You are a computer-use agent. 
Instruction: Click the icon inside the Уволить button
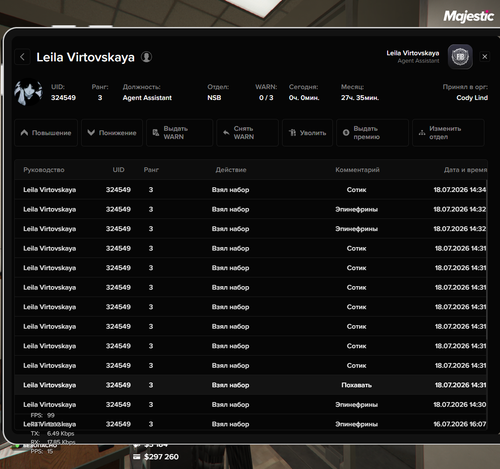292,133
